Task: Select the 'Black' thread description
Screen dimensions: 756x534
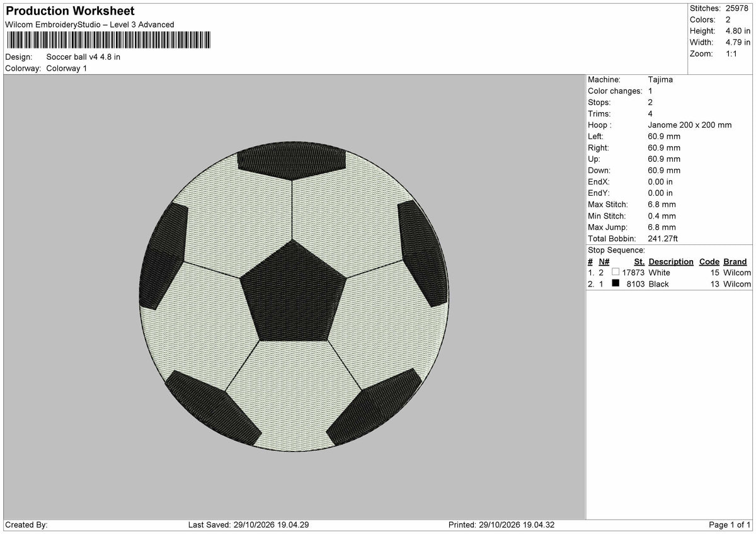Action: 659,284
